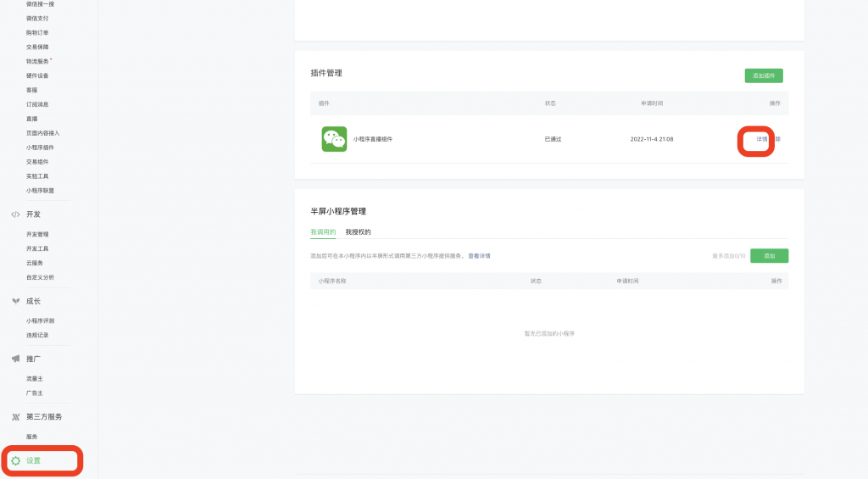This screenshot has height=479, width=868.
Task: Open 详情 for 小程序直播组件 plugin
Action: coord(761,139)
